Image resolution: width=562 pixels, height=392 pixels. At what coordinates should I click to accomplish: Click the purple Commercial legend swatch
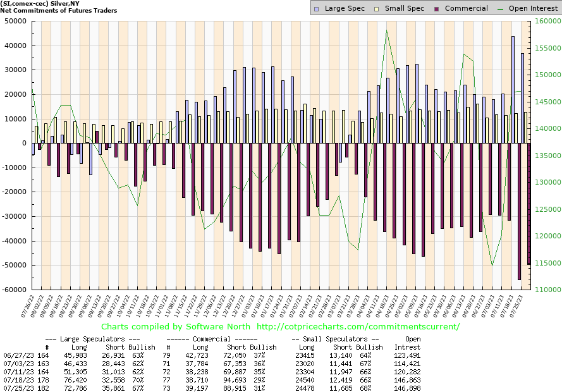point(437,8)
